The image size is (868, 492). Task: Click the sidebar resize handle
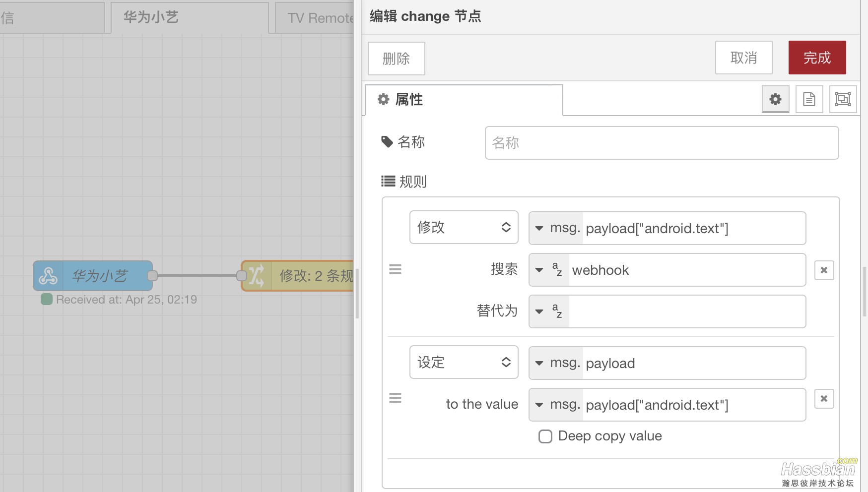(x=357, y=295)
